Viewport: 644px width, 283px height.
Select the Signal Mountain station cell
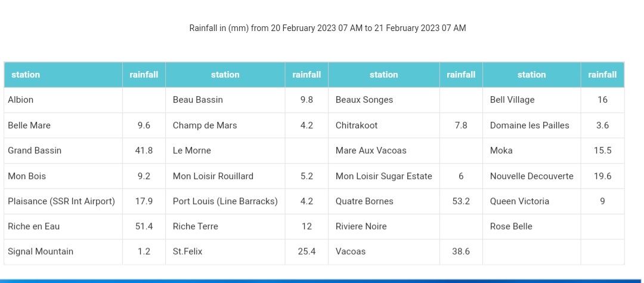[41, 251]
